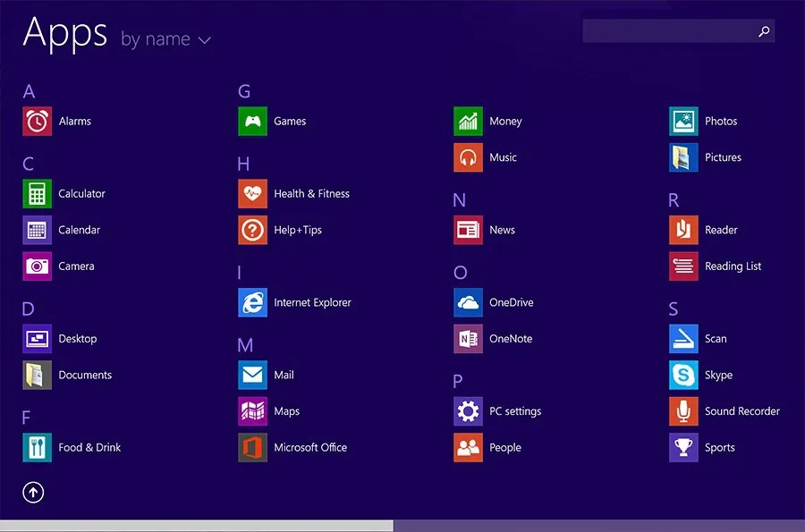Screen dimensions: 805x532
Task: Click the horizontal scrollbar at bottom
Action: pos(197,526)
